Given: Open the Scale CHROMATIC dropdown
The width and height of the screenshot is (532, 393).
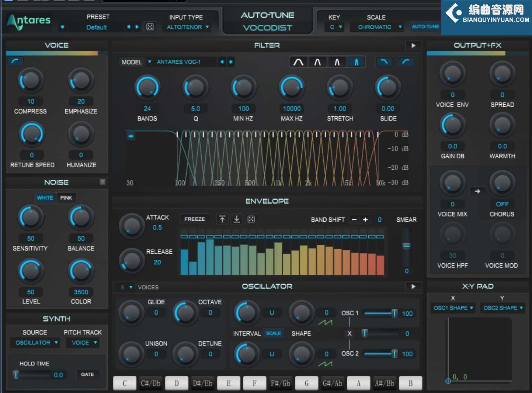Looking at the screenshot, I should 377,27.
